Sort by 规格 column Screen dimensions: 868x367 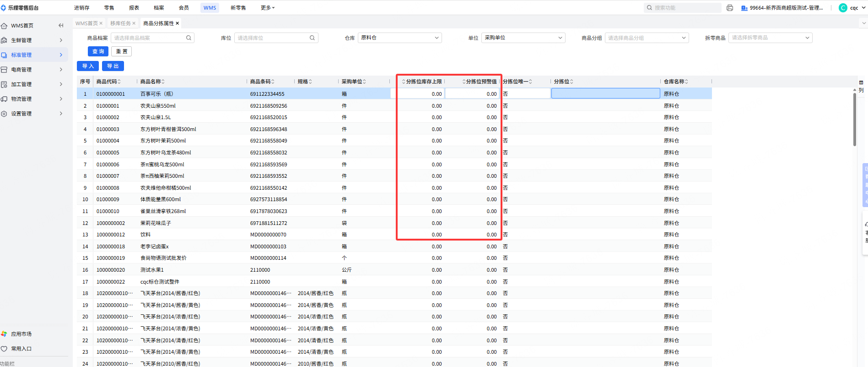coord(310,82)
